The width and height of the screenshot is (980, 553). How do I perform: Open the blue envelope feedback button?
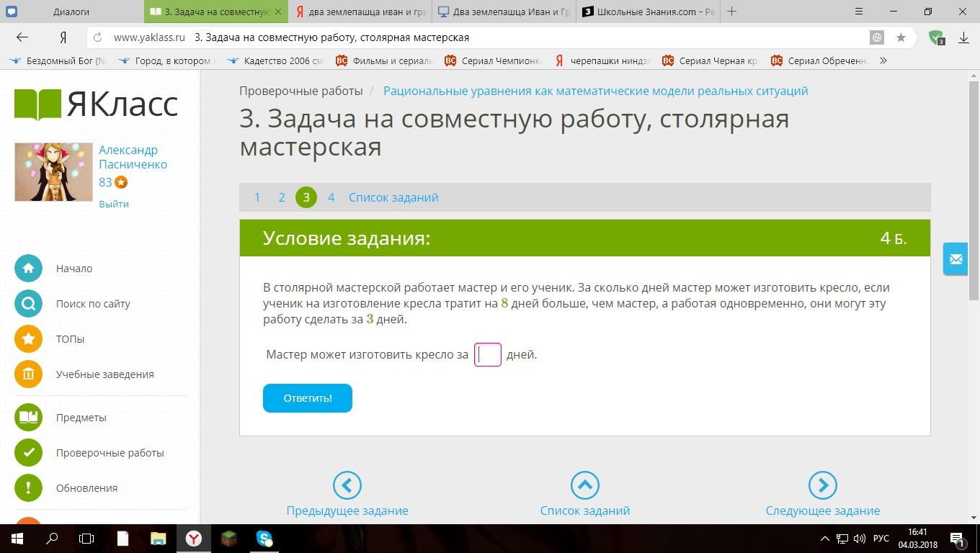coord(955,259)
